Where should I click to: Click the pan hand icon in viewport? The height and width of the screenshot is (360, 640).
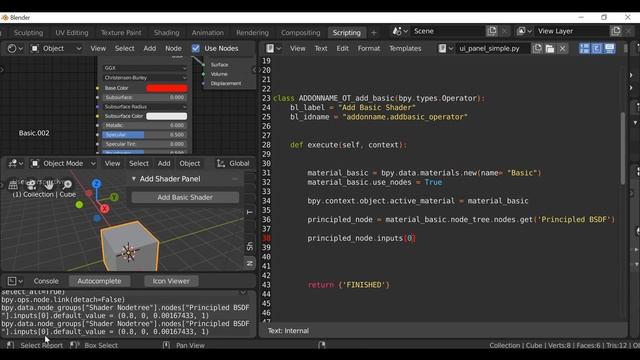pos(49,185)
